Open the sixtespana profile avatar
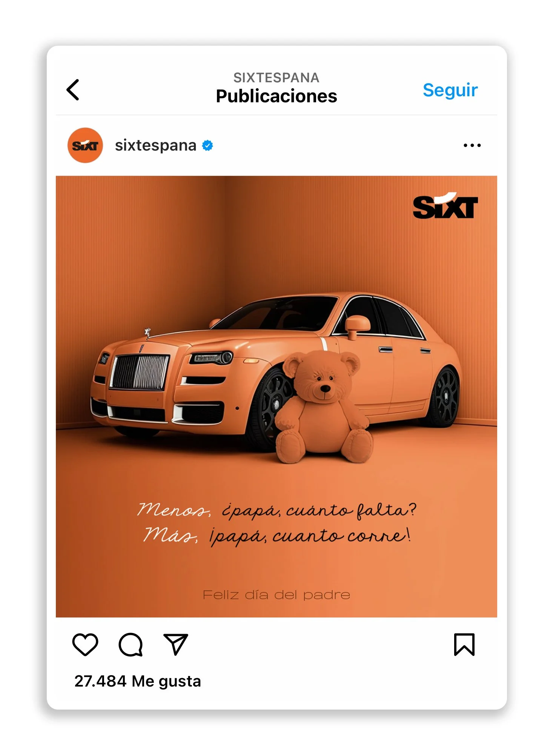This screenshot has height=756, width=553. coord(85,145)
